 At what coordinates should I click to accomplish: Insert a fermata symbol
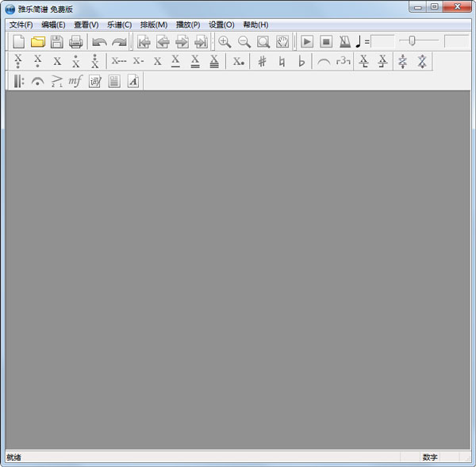point(37,81)
